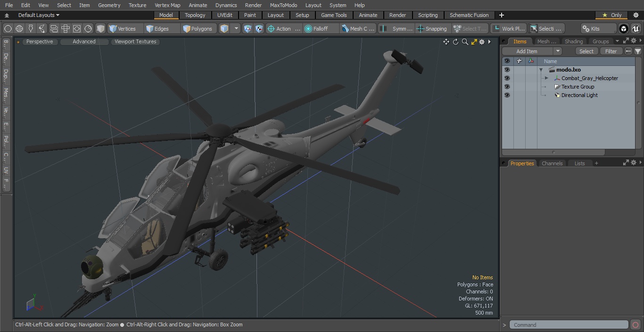Click the eye column header
Viewport: 644px width, 332px height.
point(507,61)
